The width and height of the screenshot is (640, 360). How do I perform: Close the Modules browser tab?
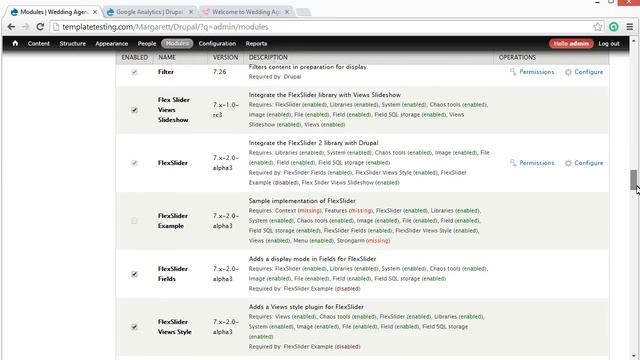click(x=95, y=12)
